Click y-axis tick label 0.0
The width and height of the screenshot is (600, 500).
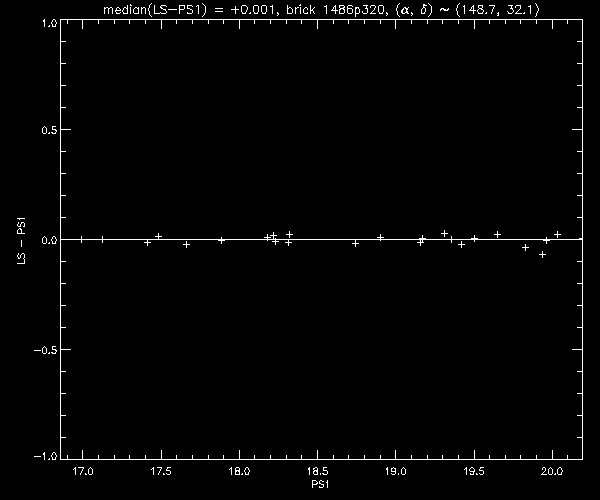pyautogui.click(x=49, y=240)
